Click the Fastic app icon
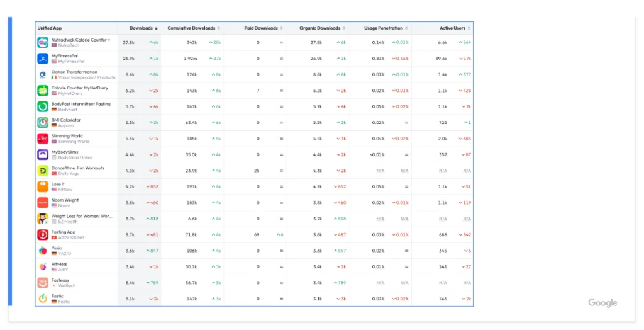The height and width of the screenshot is (330, 644). click(43, 299)
